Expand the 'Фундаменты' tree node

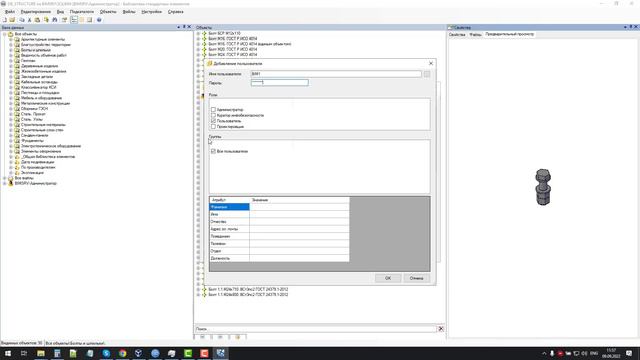click(11, 140)
